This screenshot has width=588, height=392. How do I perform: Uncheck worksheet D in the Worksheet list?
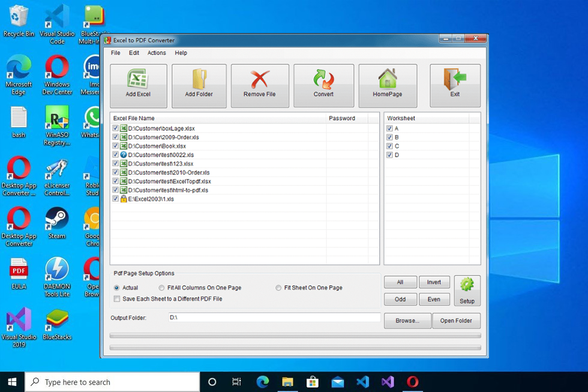(x=389, y=154)
